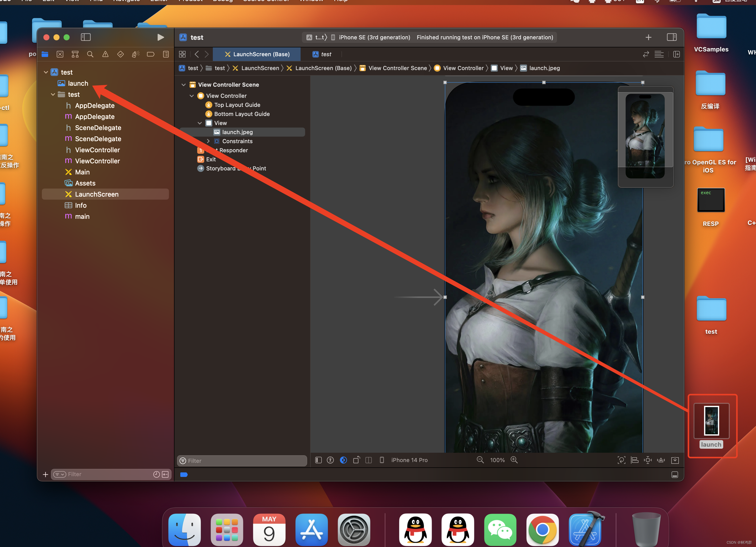Select Exit in the document outline

211,159
